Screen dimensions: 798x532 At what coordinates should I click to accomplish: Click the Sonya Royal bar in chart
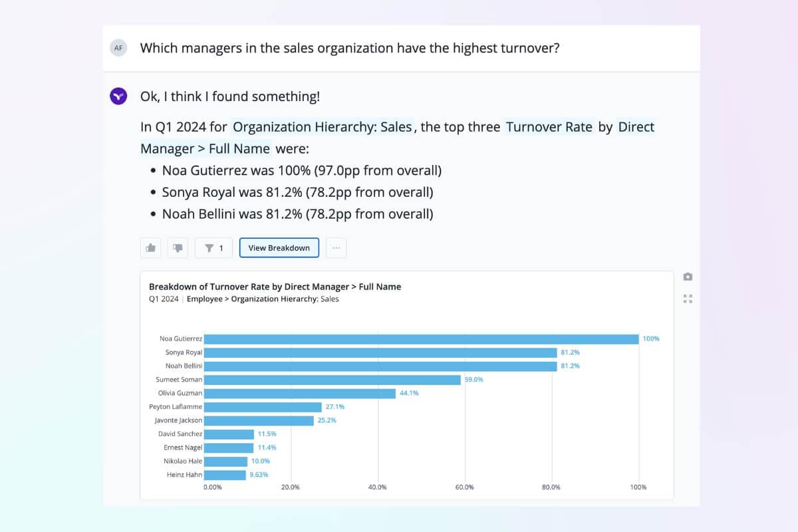(380, 352)
